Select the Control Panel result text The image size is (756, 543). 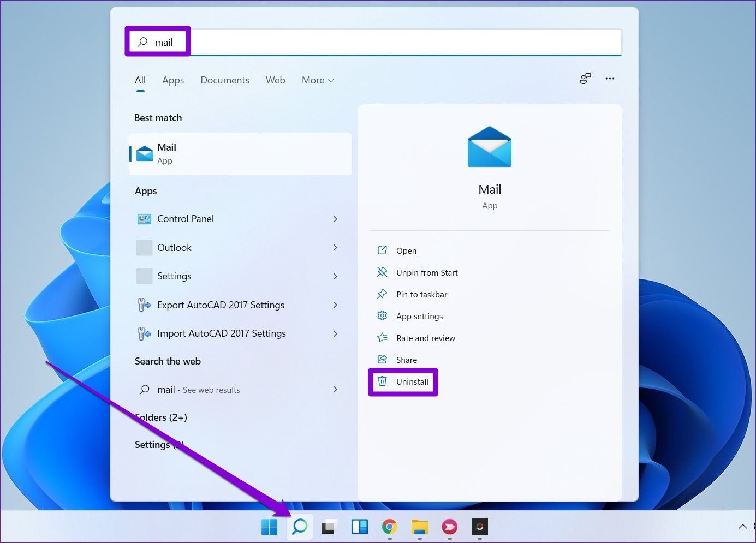click(x=186, y=219)
